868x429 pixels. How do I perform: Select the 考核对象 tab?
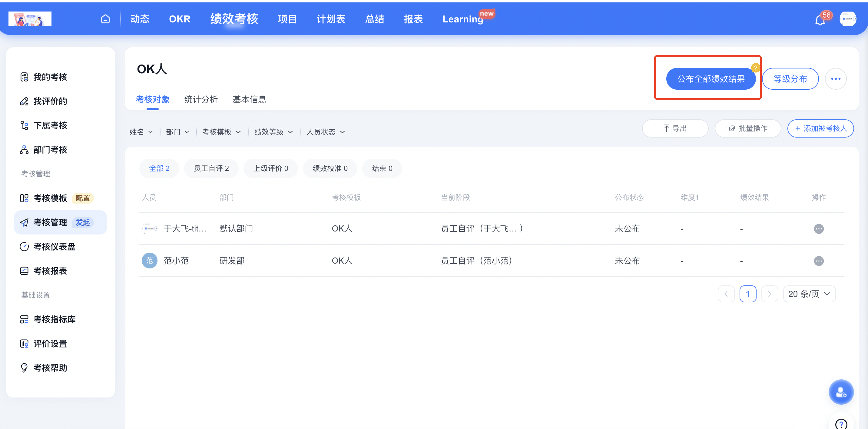[153, 100]
